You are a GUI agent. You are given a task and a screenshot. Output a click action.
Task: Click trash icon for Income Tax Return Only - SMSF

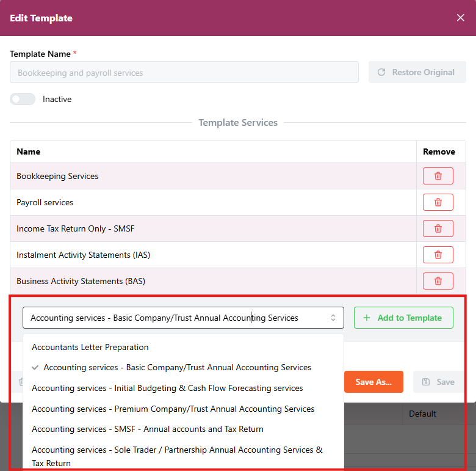click(x=438, y=228)
